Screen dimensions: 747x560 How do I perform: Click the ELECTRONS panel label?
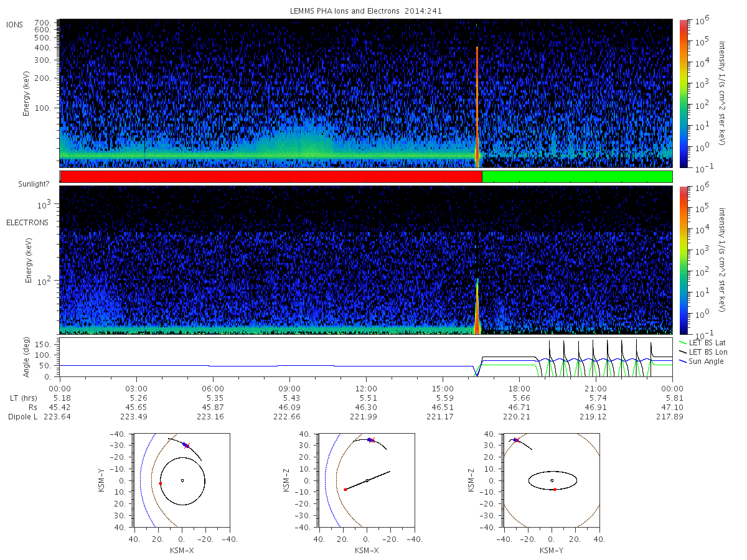point(27,223)
